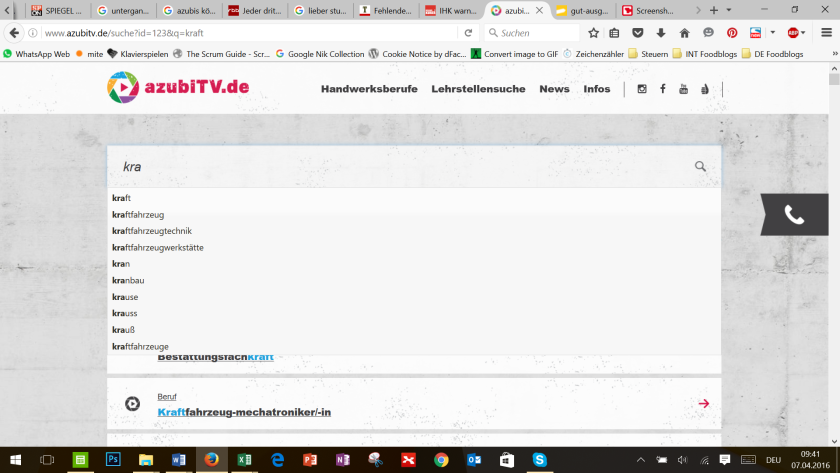Select suggestion 'kraftfahrzeug'
This screenshot has width=840, height=473.
click(x=414, y=214)
